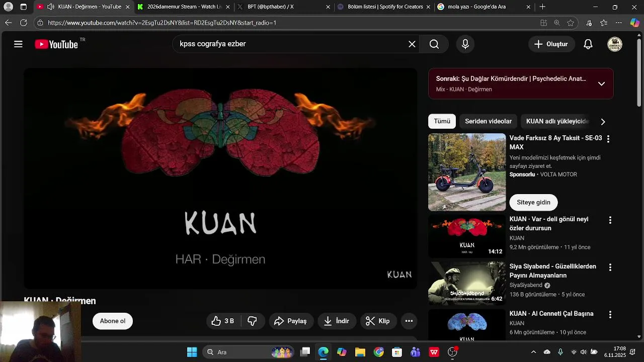The image size is (644, 362).
Task: Click the video player area
Action: pos(220,178)
